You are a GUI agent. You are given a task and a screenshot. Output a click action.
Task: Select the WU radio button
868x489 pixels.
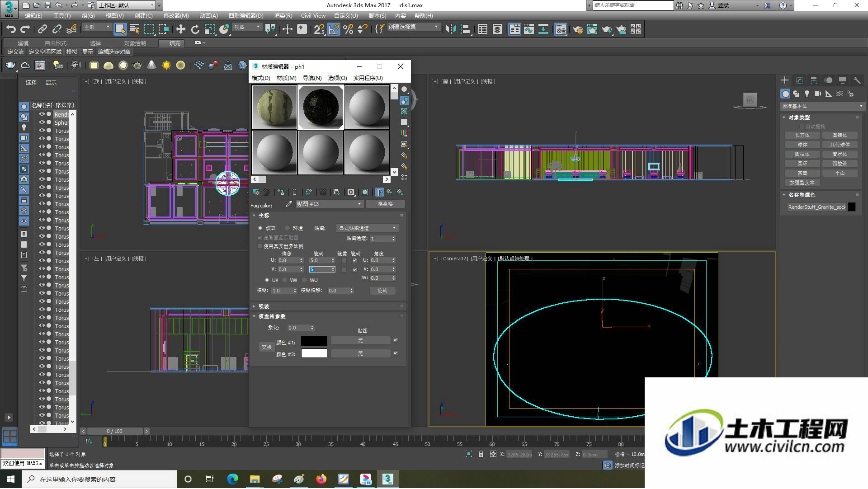click(x=305, y=280)
